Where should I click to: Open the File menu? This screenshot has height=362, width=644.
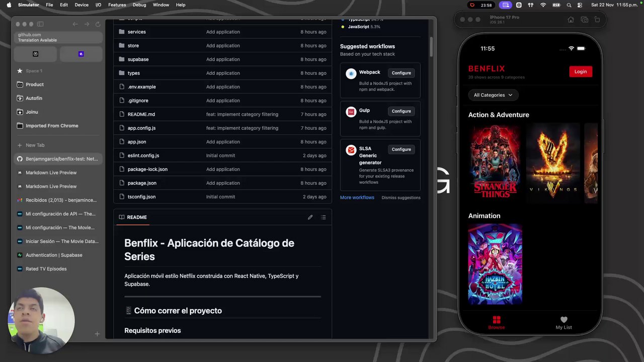(49, 5)
